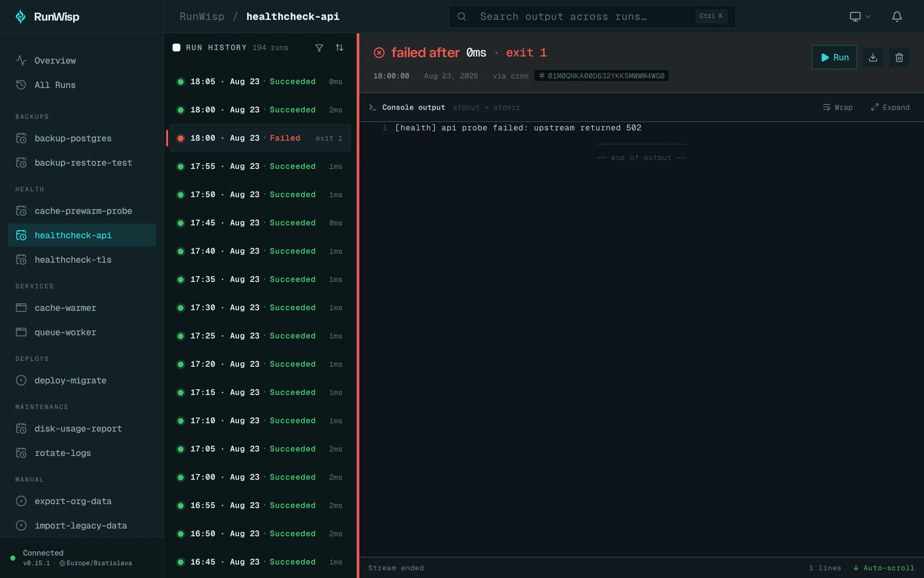Click the All Runs history icon
Viewport: 924px width, 578px height.
tap(21, 85)
